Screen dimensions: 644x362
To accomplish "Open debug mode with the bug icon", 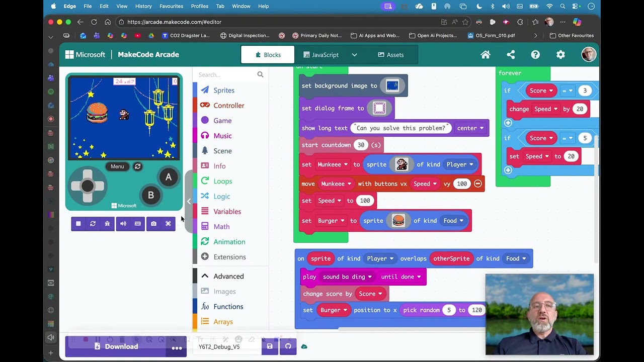I will coord(107,224).
